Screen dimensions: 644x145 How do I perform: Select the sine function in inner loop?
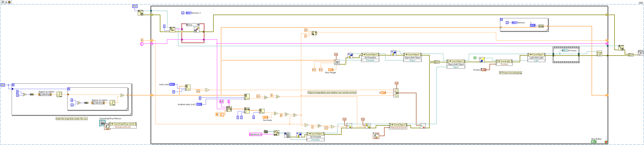click(x=112, y=103)
